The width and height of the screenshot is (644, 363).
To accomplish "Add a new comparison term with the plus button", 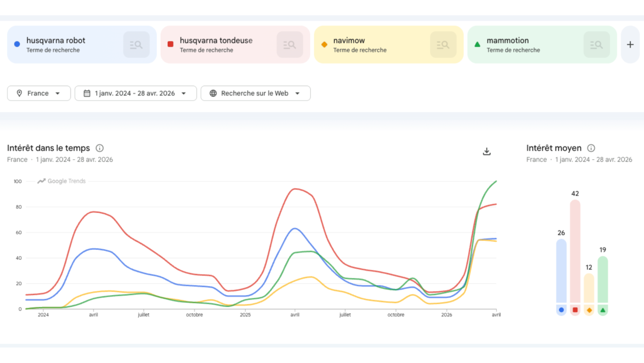I will pos(630,44).
